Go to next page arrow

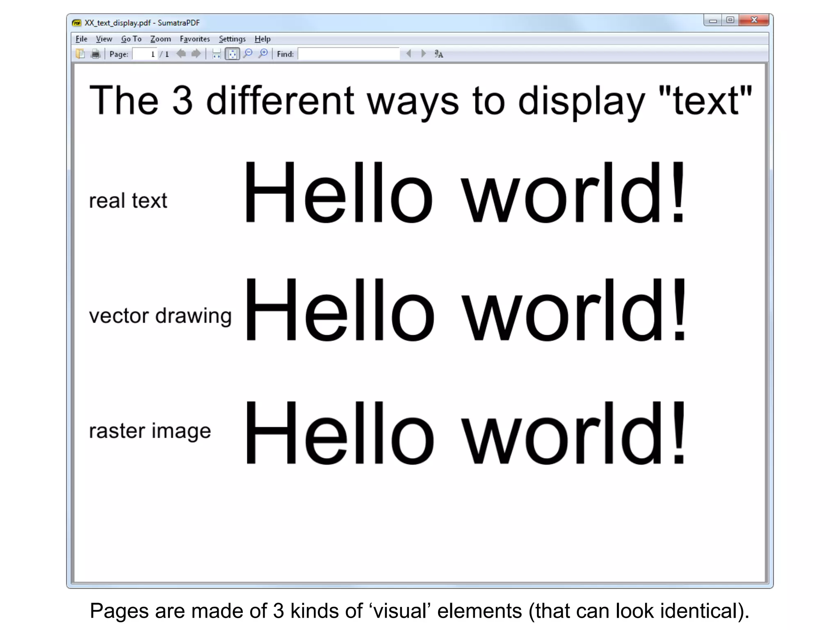tap(196, 53)
